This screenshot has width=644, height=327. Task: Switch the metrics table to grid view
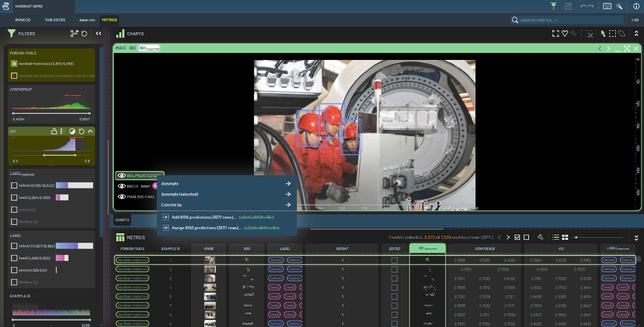[x=565, y=237]
